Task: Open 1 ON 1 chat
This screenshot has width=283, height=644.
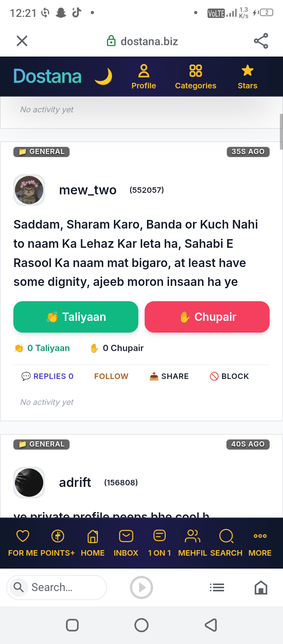Action: click(160, 543)
